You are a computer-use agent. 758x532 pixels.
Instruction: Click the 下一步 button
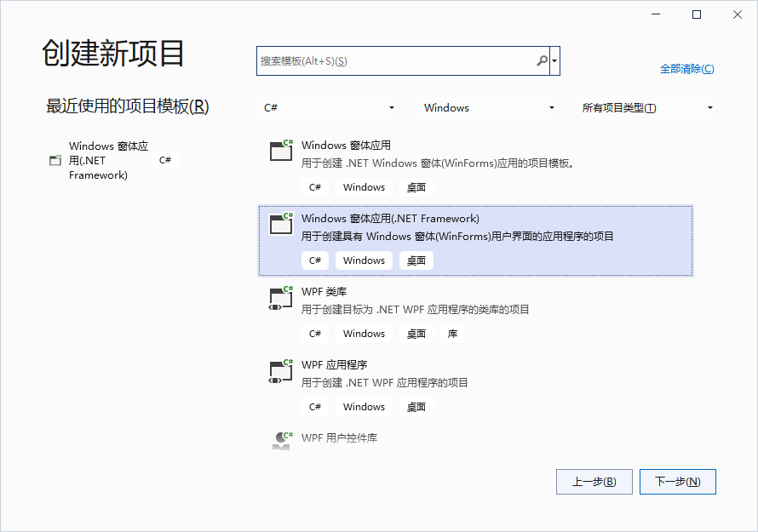[x=677, y=481]
